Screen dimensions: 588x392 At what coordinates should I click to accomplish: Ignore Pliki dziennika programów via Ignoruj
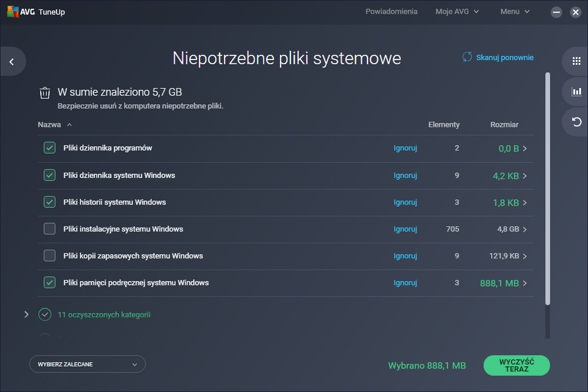pos(405,148)
